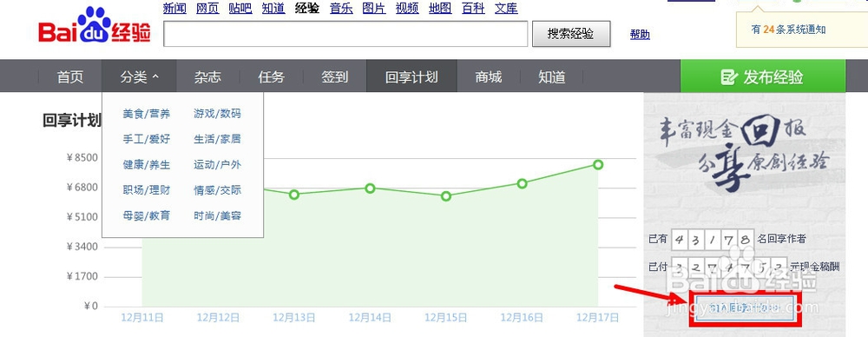Open the 贴吧 link
The width and height of the screenshot is (868, 337).
(x=240, y=9)
